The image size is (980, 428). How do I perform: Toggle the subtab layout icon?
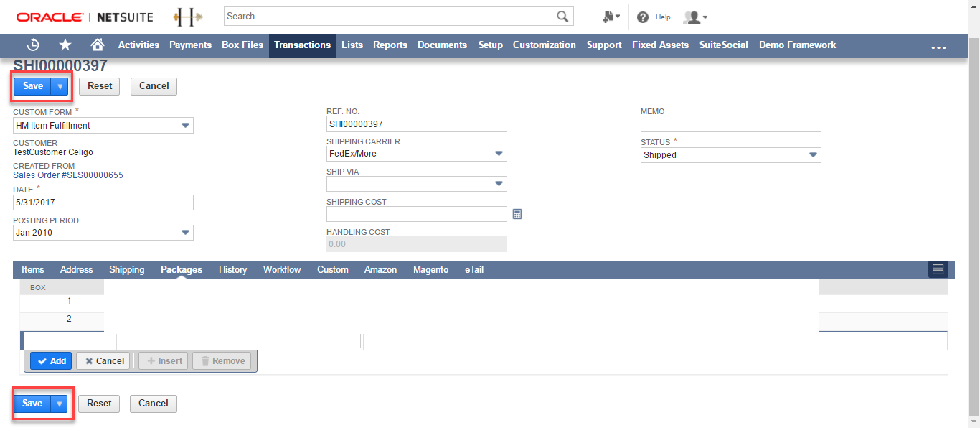pyautogui.click(x=938, y=269)
